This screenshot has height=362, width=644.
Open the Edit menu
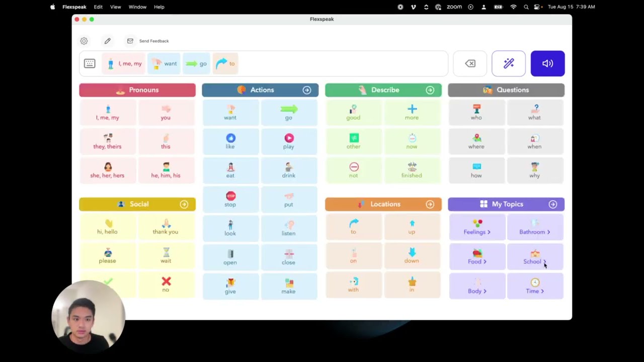(98, 7)
